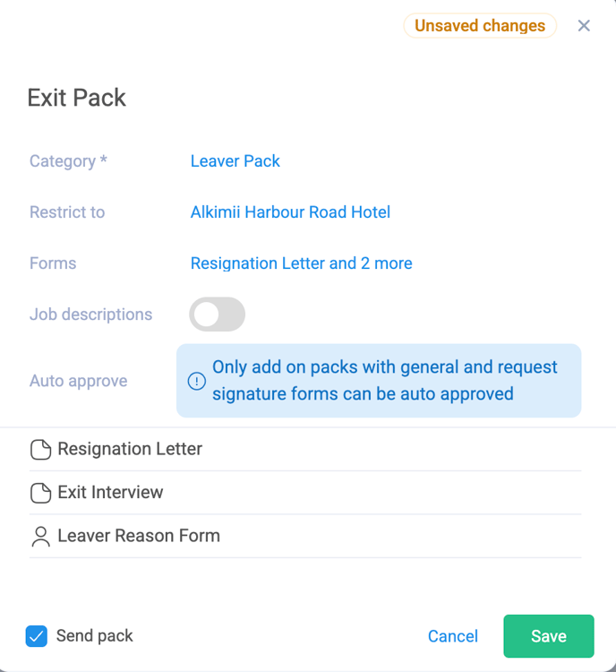The width and height of the screenshot is (616, 672).
Task: Close the Exit Pack dialog with X
Action: pyautogui.click(x=584, y=26)
